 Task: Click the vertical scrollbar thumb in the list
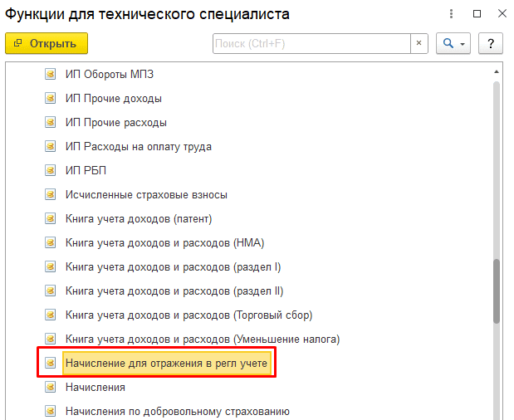click(497, 291)
